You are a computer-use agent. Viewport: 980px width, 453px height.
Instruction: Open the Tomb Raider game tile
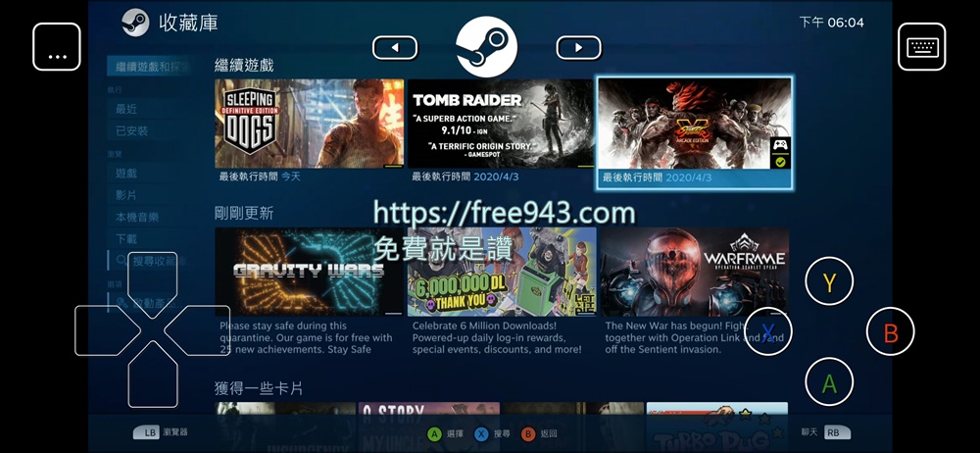click(501, 124)
